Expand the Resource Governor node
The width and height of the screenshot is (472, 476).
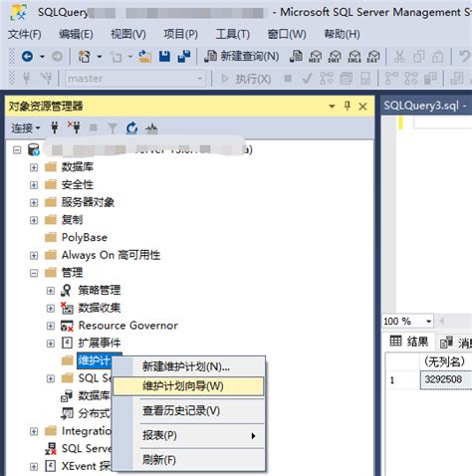(51, 326)
